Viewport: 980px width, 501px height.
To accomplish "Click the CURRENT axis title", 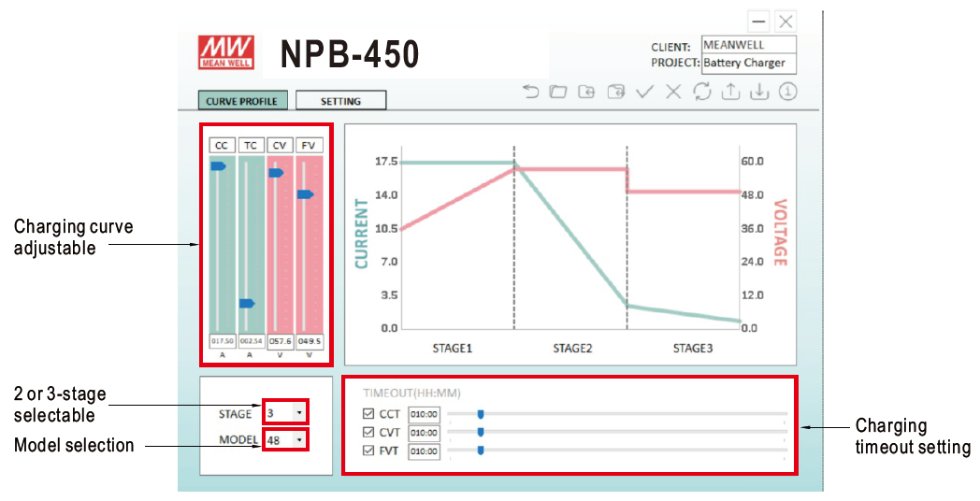I will coord(361,234).
